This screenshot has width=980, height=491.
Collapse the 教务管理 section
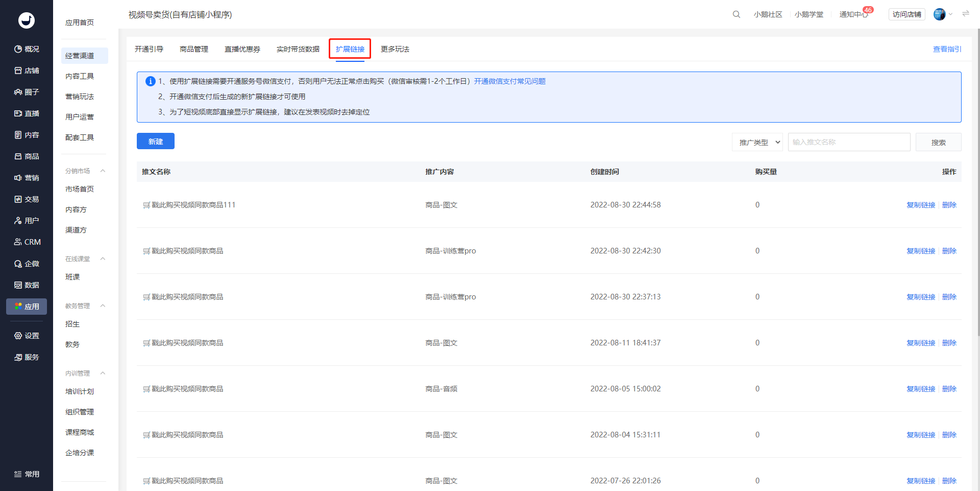(103, 306)
